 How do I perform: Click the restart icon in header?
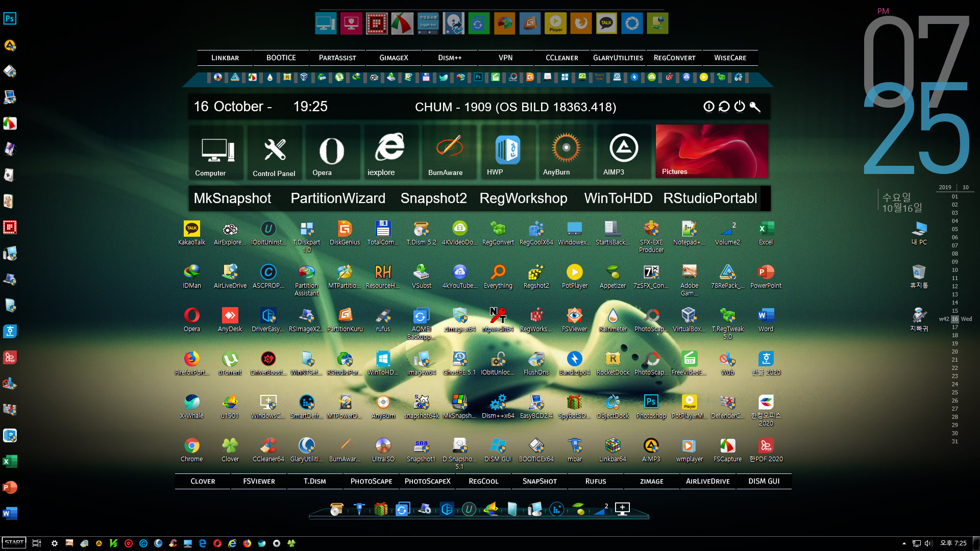[x=724, y=106]
